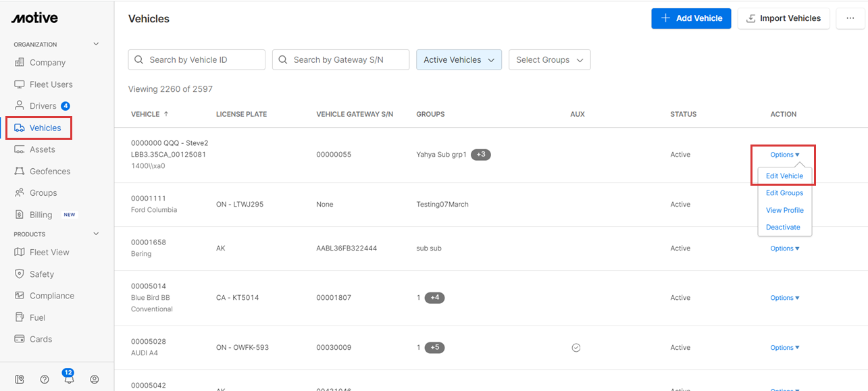Image resolution: width=868 pixels, height=391 pixels.
Task: Click inside the Search by Vehicle ID field
Action: tap(196, 59)
